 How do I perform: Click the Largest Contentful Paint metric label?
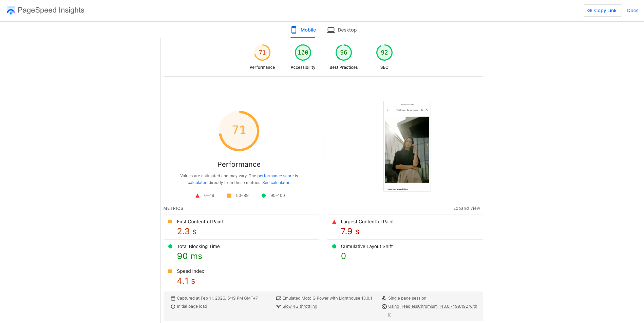click(367, 222)
